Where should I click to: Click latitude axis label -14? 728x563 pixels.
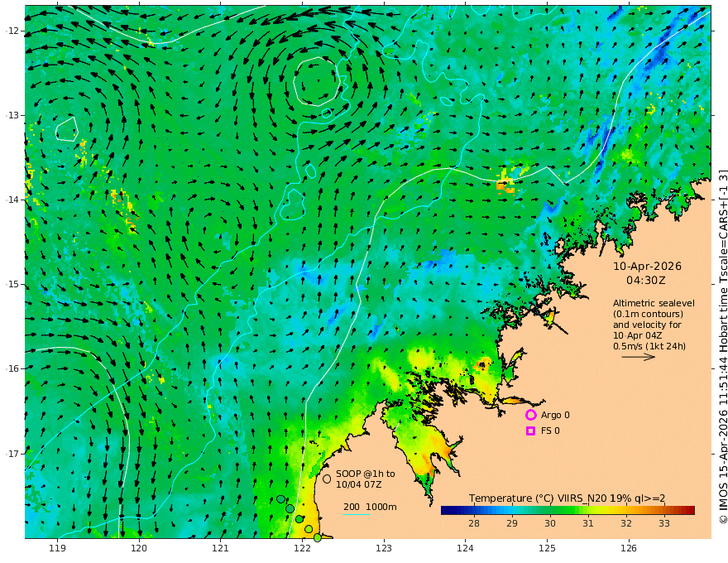point(12,200)
